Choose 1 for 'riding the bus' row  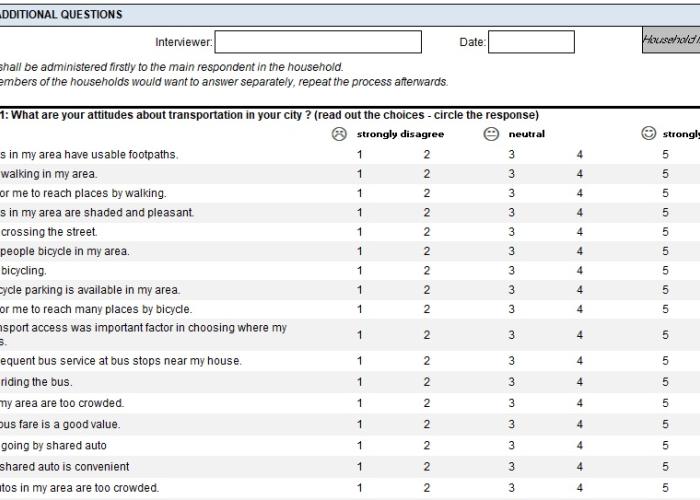click(x=360, y=382)
